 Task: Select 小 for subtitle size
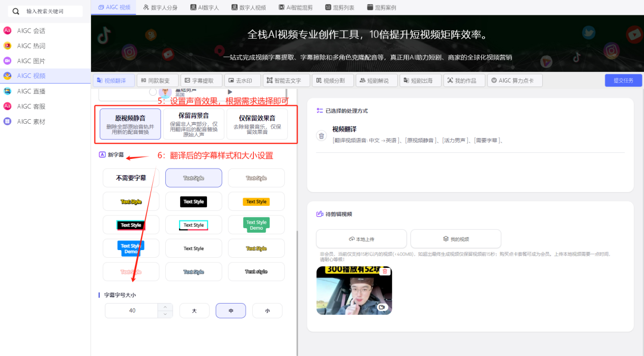pyautogui.click(x=267, y=311)
